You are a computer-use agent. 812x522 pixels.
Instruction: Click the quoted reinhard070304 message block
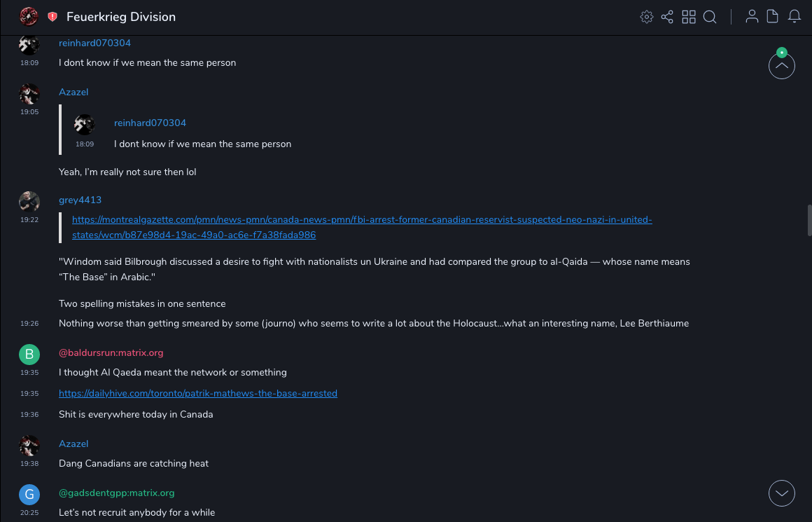tap(202, 133)
